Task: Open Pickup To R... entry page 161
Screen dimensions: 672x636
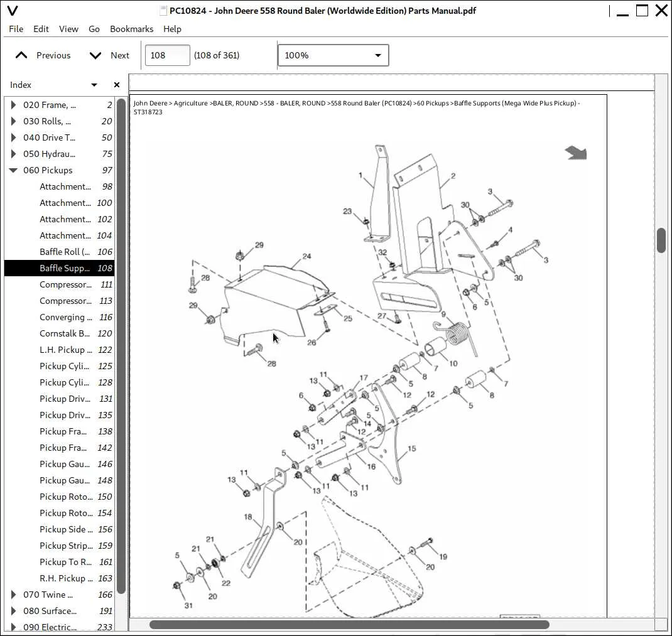Action: point(59,561)
